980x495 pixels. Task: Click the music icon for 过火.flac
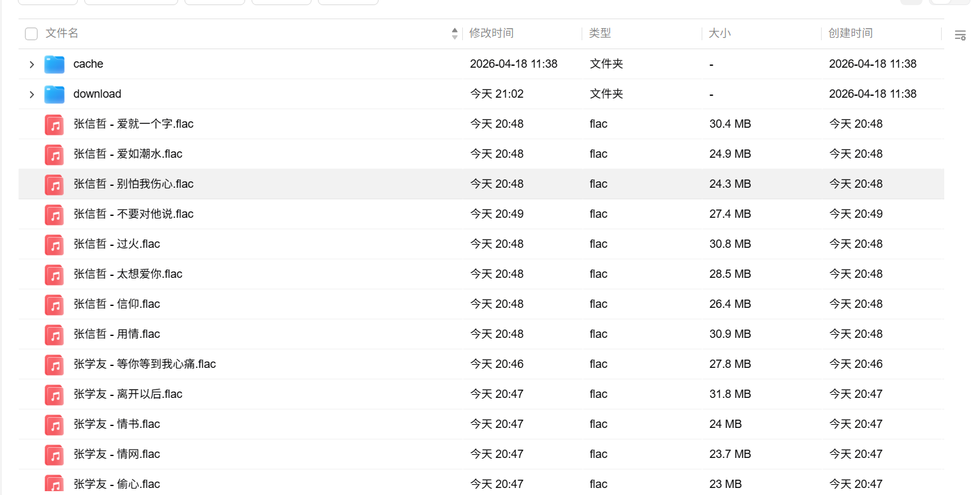pos(54,244)
